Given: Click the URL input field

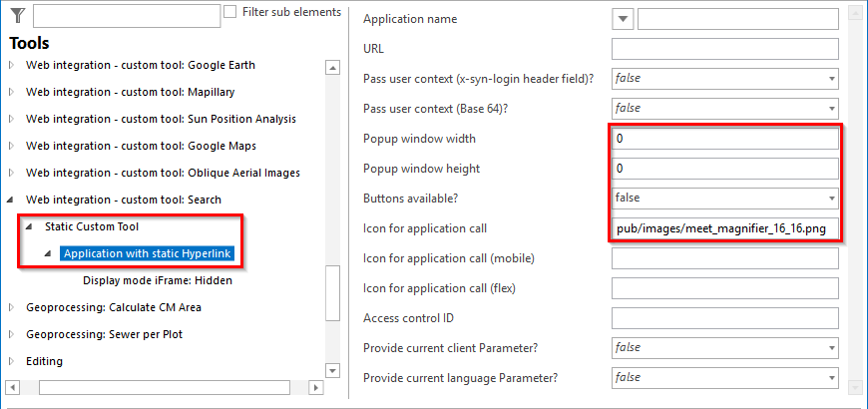Looking at the screenshot, I should click(x=725, y=49).
